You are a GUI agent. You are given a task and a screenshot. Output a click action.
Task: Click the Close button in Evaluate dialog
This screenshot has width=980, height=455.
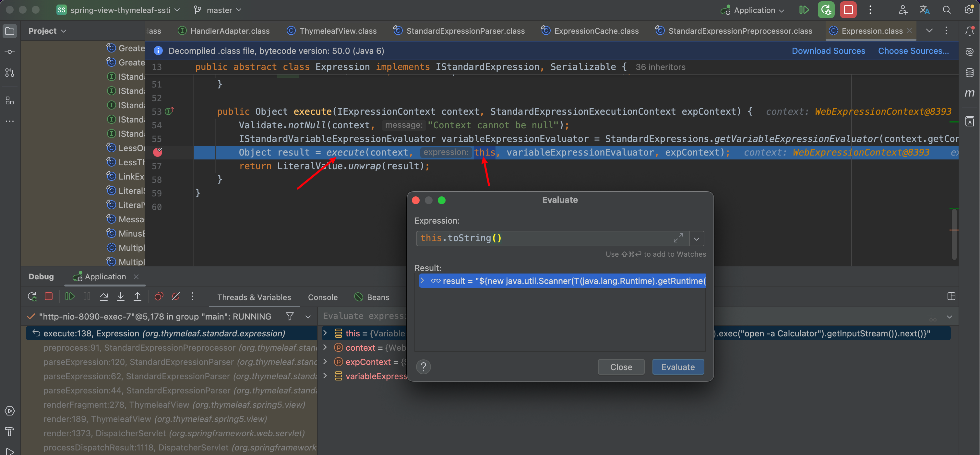pyautogui.click(x=621, y=367)
